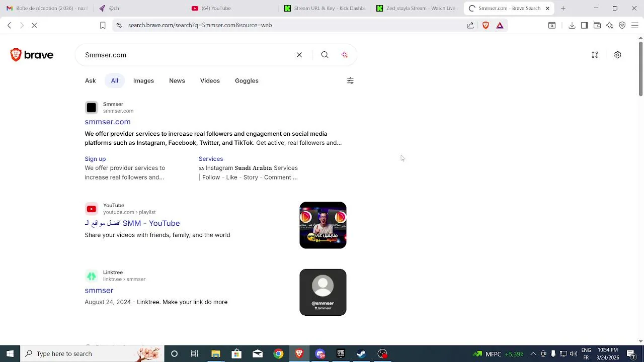Clear the search query with the X
The image size is (644, 362).
click(x=299, y=55)
